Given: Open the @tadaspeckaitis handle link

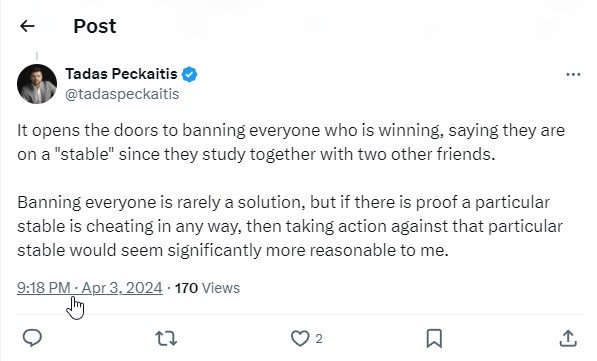Looking at the screenshot, I should (x=122, y=94).
